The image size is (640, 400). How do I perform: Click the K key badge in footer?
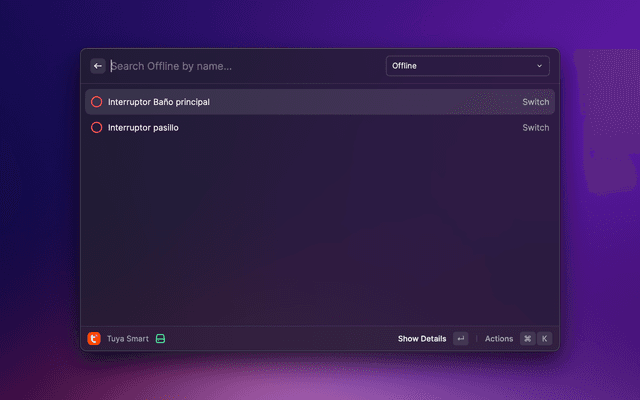click(545, 339)
